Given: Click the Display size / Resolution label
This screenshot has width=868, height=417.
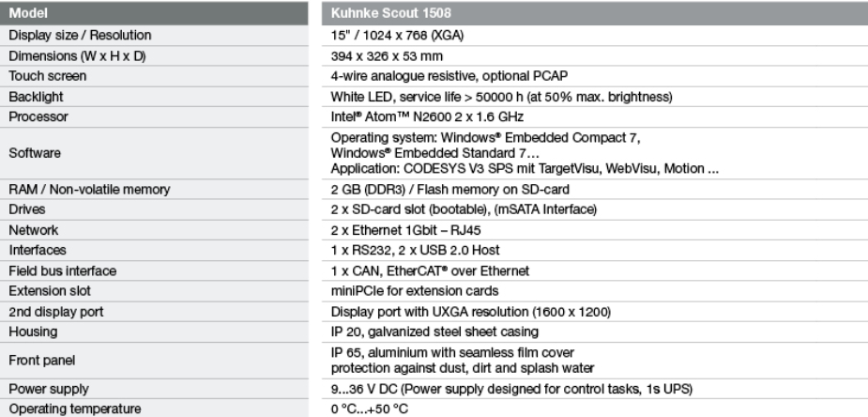Looking at the screenshot, I should coord(80,36).
